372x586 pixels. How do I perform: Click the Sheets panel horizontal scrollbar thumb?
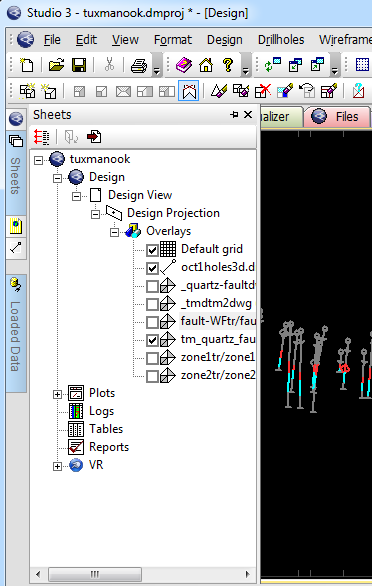tap(95, 574)
